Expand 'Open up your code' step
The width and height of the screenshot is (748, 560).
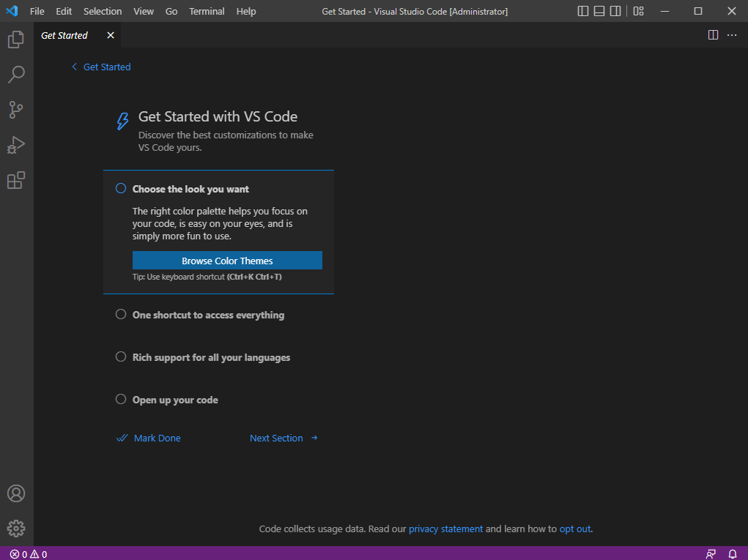coord(175,400)
